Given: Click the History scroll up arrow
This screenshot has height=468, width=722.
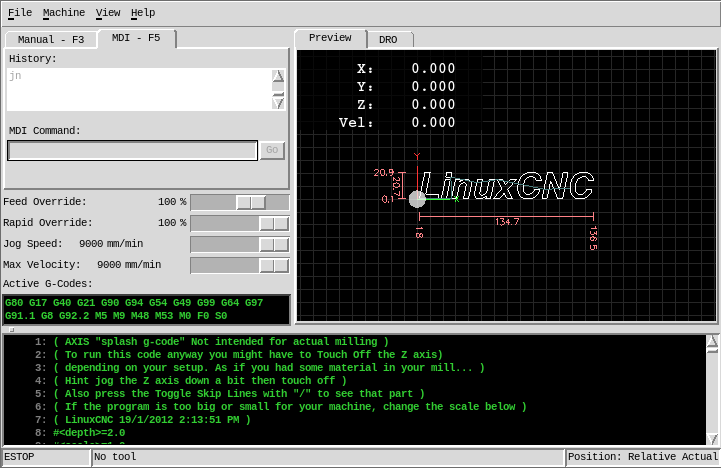Looking at the screenshot, I should 278,76.
